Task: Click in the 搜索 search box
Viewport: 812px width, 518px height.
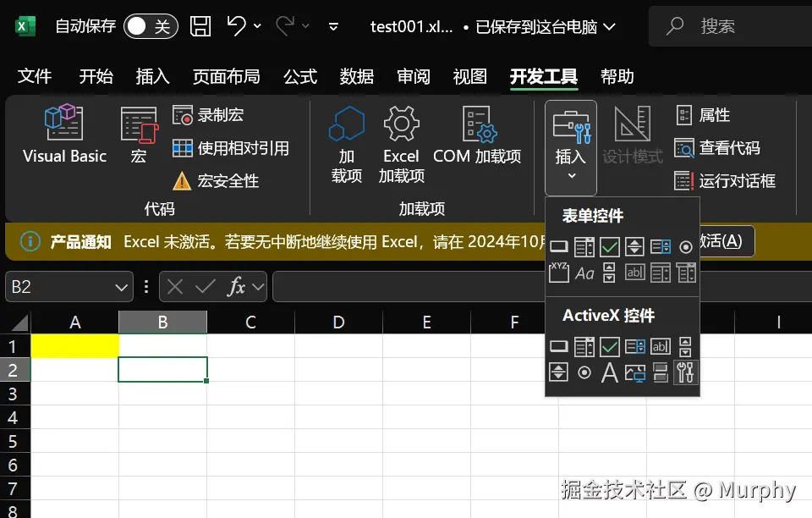Action: (x=730, y=26)
